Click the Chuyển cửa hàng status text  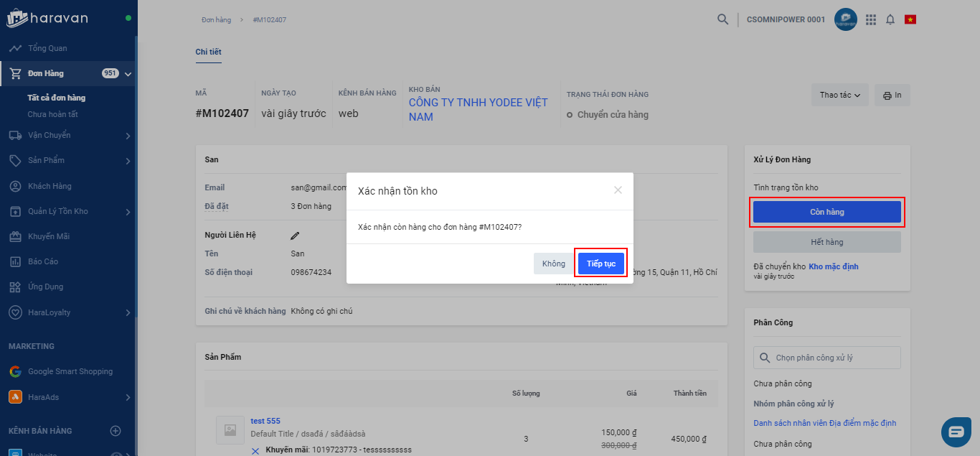[x=613, y=114]
